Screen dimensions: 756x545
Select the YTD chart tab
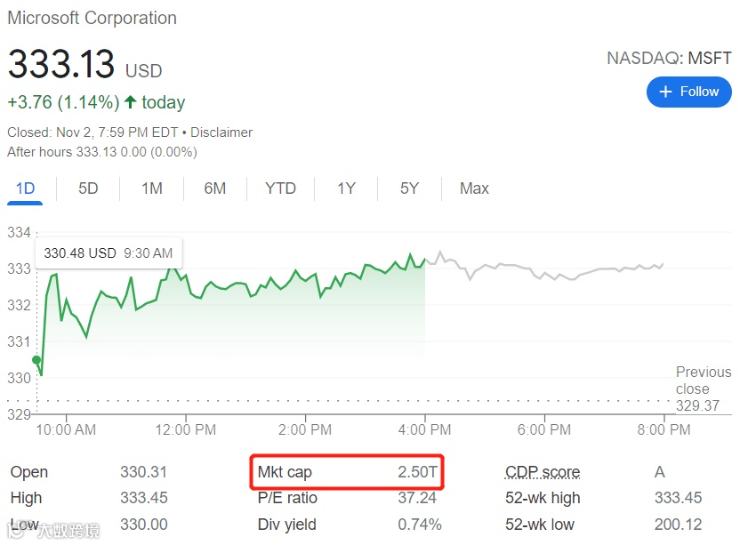point(280,188)
